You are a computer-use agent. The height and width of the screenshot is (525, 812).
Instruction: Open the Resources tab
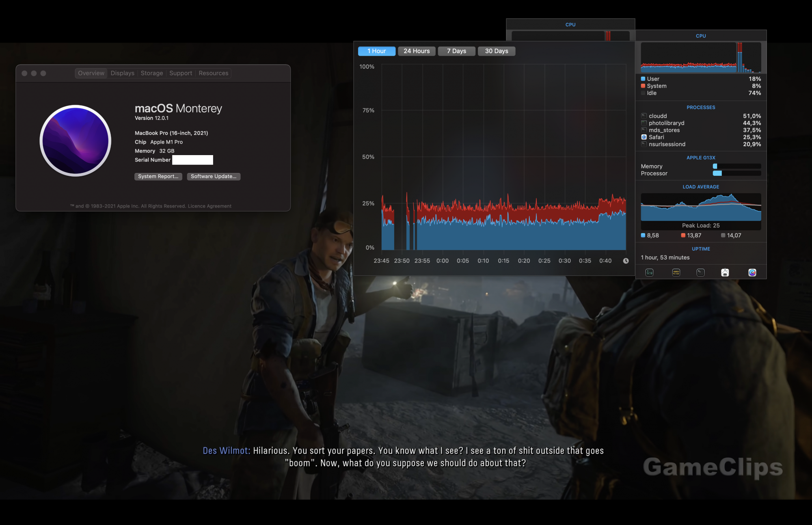click(214, 73)
